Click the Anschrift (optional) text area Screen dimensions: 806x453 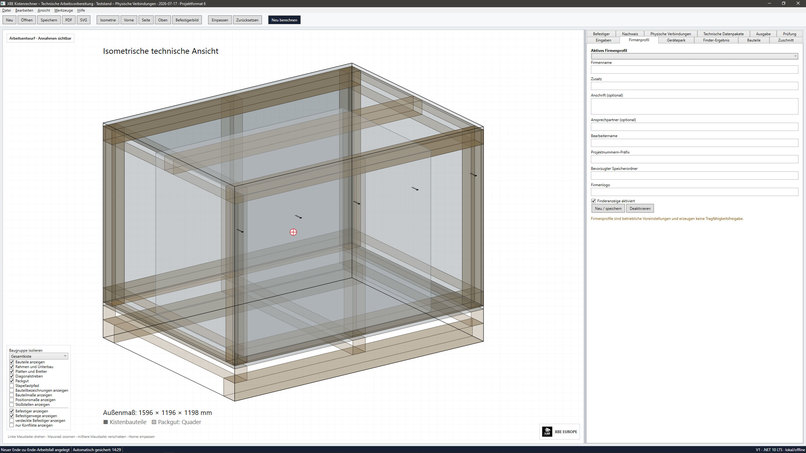pyautogui.click(x=694, y=106)
